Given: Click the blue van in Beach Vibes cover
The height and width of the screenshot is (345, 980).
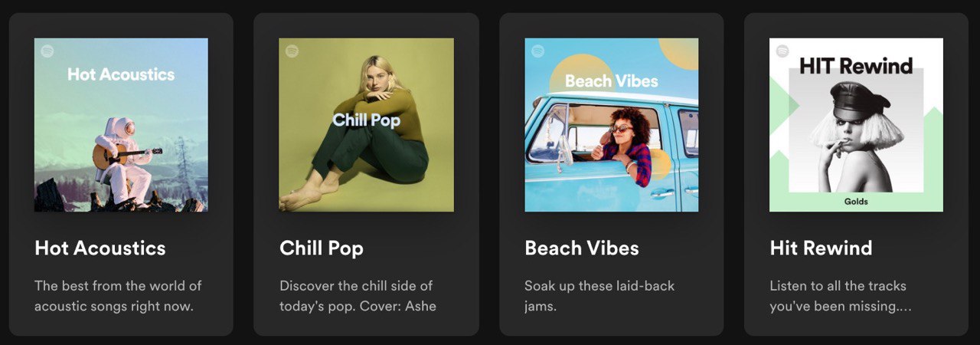Looking at the screenshot, I should [x=611, y=153].
